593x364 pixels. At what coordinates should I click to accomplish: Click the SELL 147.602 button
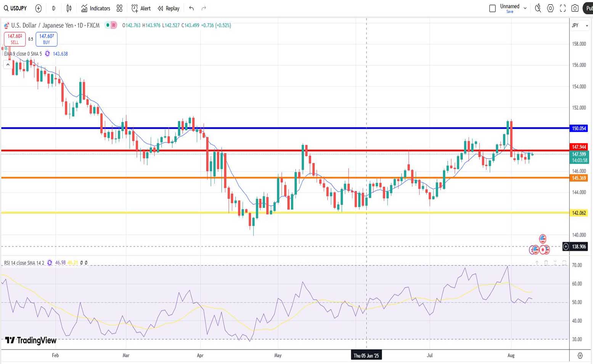[x=15, y=39]
